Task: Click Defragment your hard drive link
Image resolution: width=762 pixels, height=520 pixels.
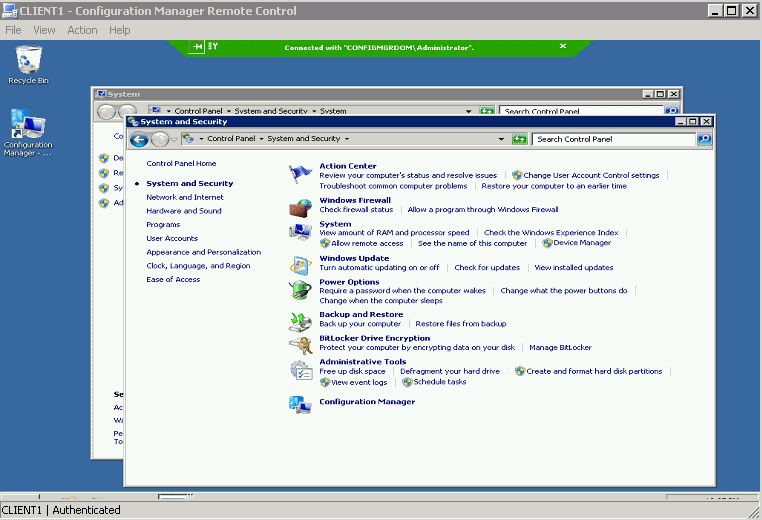Action: coord(450,371)
